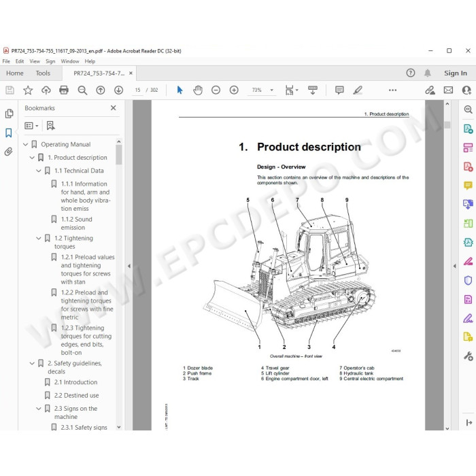This screenshot has width=476, height=476.
Task: Open More Tools wrench icon
Action: click(468, 356)
